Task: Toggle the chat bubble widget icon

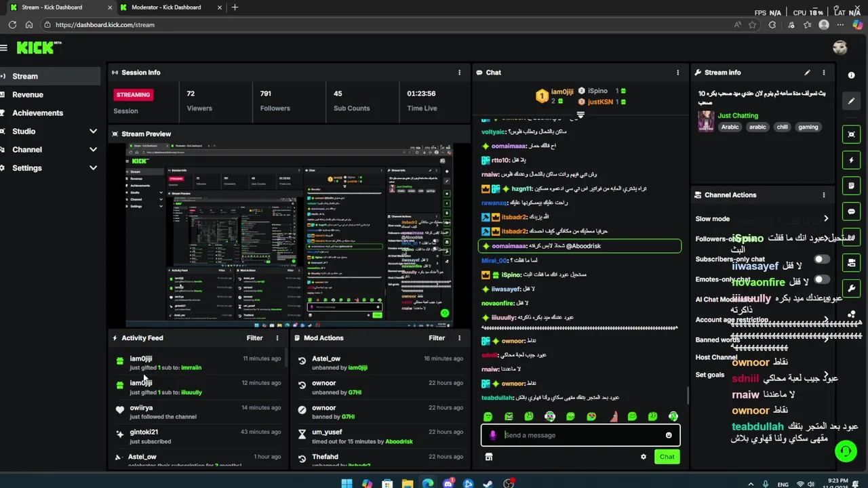Action: tap(852, 211)
